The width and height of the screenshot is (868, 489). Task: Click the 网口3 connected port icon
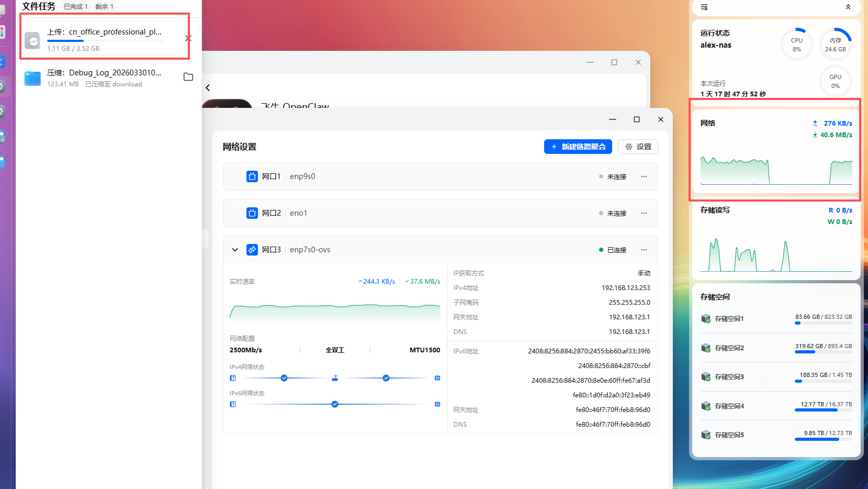click(252, 250)
